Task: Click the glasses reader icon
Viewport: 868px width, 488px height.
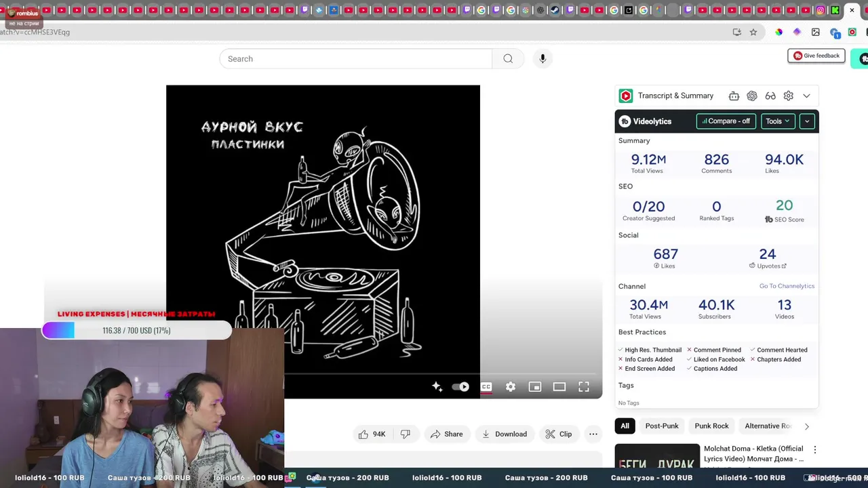Action: pos(770,96)
